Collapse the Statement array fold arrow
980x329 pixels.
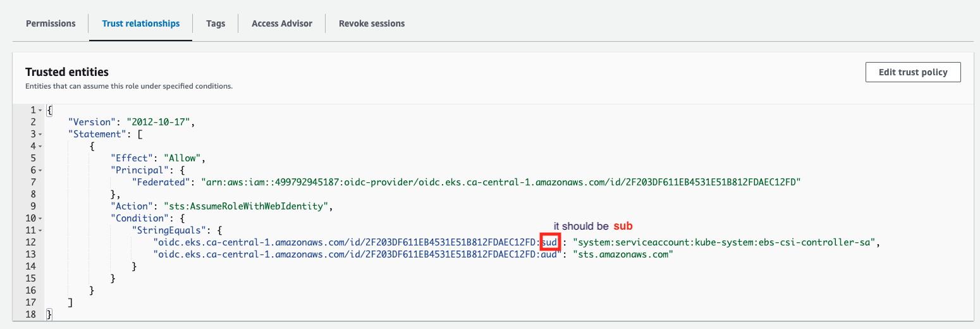point(40,134)
